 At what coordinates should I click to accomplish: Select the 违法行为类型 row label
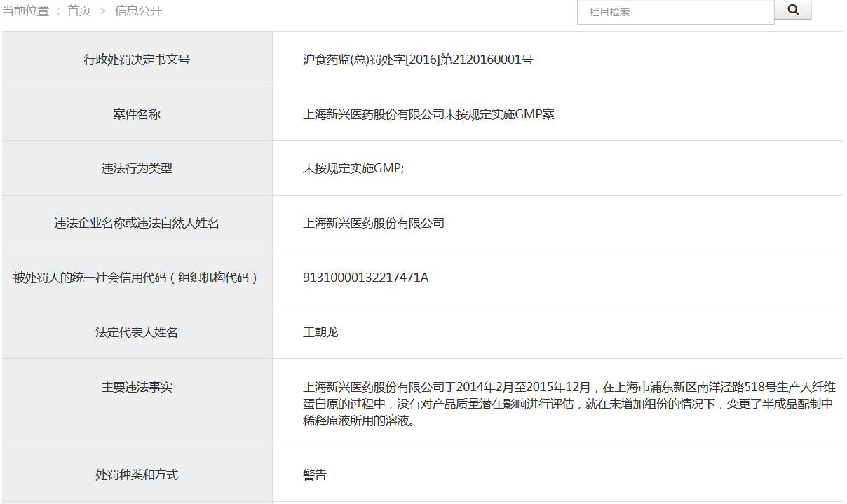[x=137, y=168]
